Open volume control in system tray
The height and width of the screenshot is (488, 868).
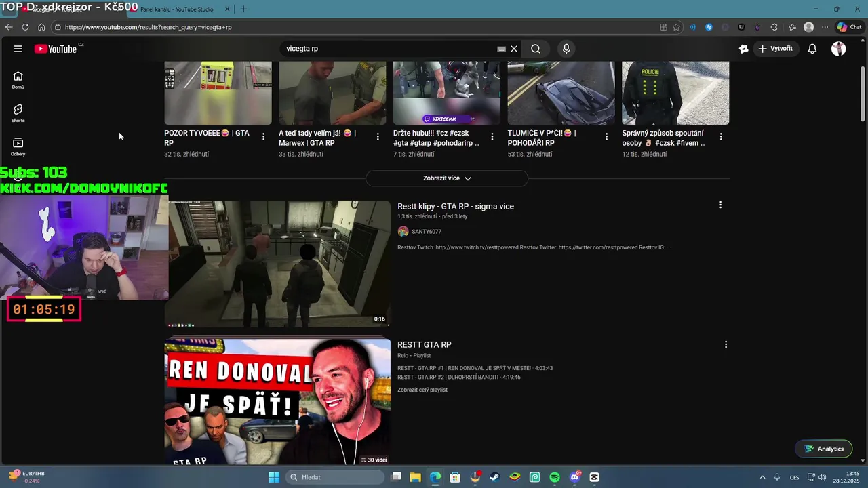click(822, 477)
